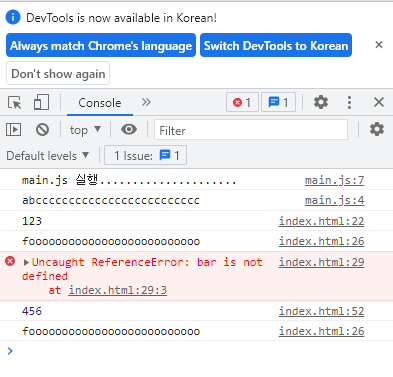Open DevTools settings gear
393x377 pixels.
[x=321, y=102]
